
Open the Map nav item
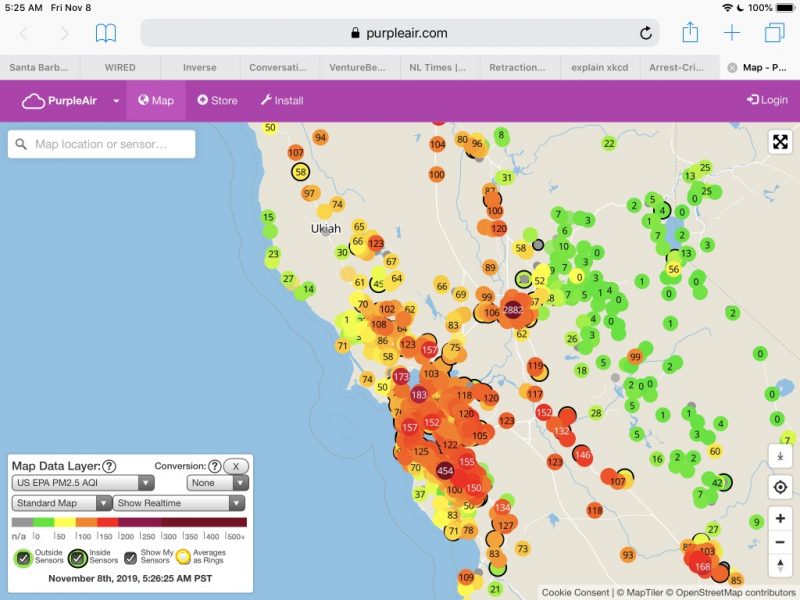tap(156, 101)
